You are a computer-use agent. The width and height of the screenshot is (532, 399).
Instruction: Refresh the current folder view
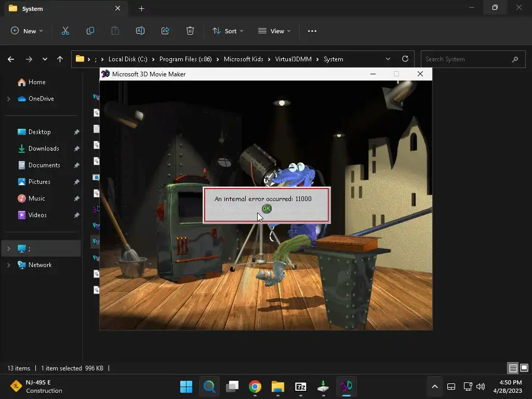[x=405, y=59]
